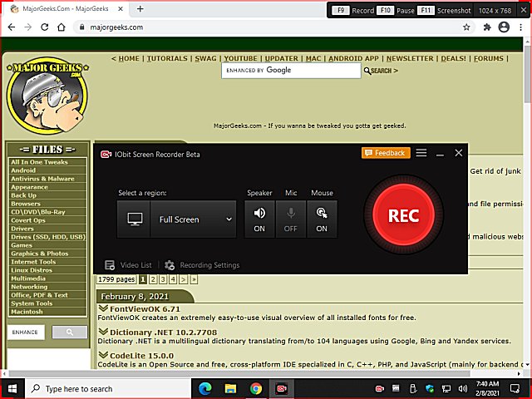Go to page 2 of listings
Viewport: 532px width, 399px height.
(153, 279)
